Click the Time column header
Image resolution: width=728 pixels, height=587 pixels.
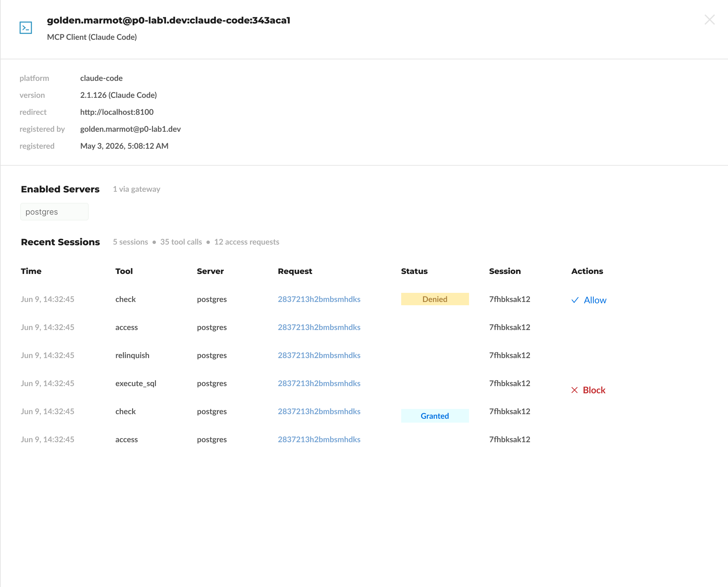pos(31,271)
